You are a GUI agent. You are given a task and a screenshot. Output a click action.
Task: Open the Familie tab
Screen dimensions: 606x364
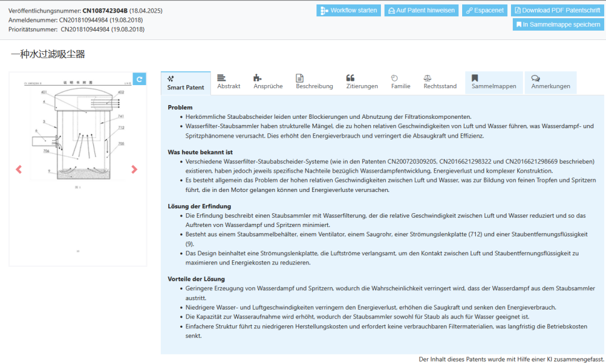(400, 82)
